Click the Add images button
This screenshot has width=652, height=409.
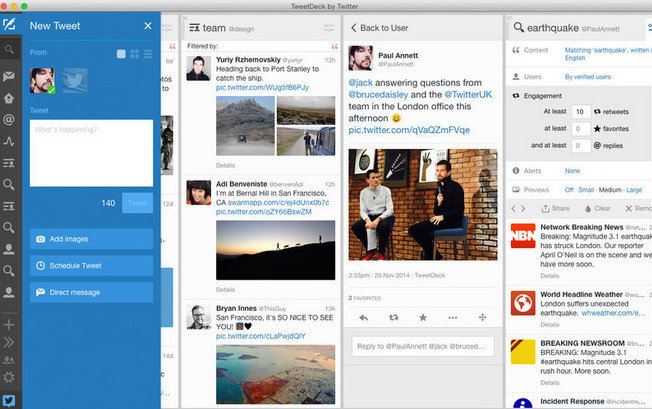point(91,239)
